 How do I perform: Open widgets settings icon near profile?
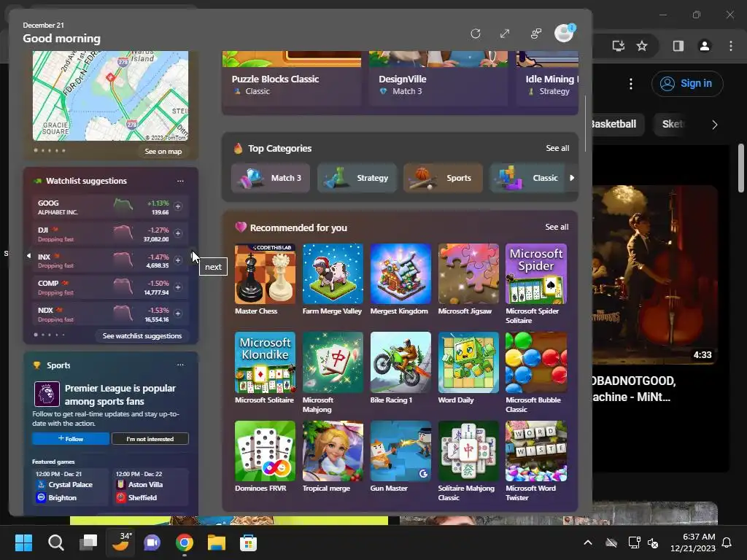[x=536, y=34]
